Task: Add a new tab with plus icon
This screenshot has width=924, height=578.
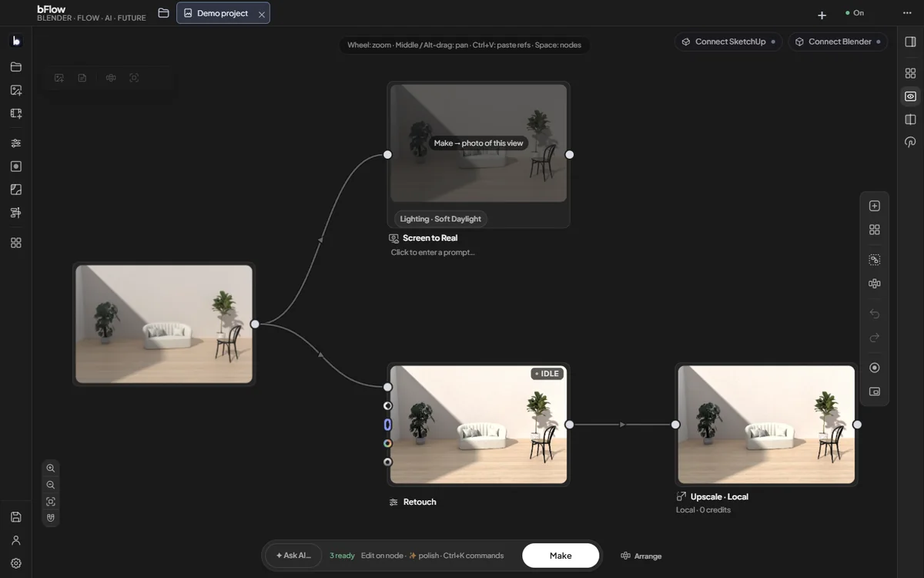Action: point(822,15)
